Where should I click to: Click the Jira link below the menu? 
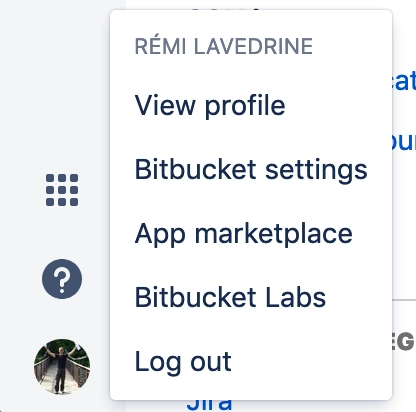(209, 404)
